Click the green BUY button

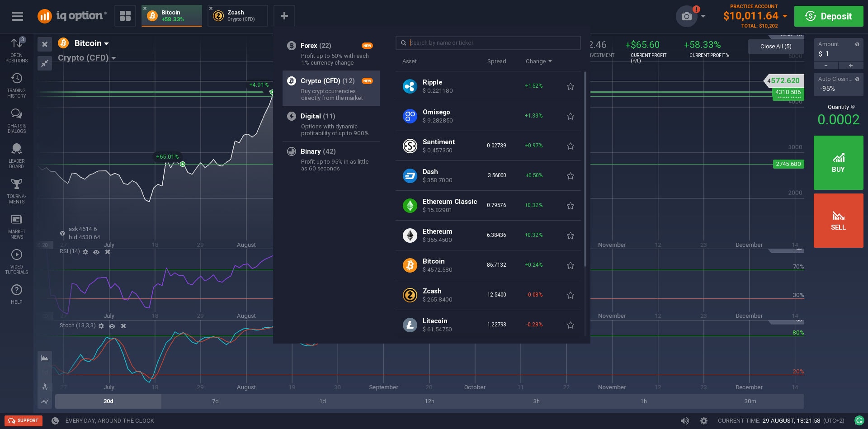(838, 163)
